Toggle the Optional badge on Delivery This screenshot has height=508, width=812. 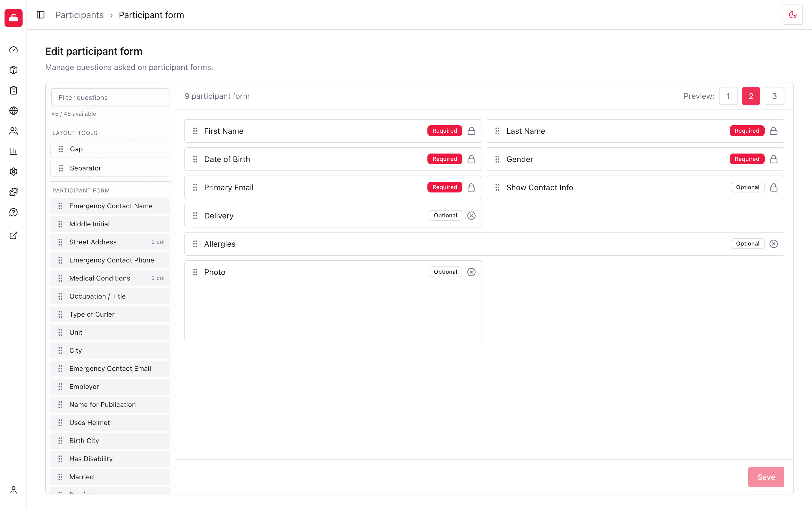click(445, 216)
